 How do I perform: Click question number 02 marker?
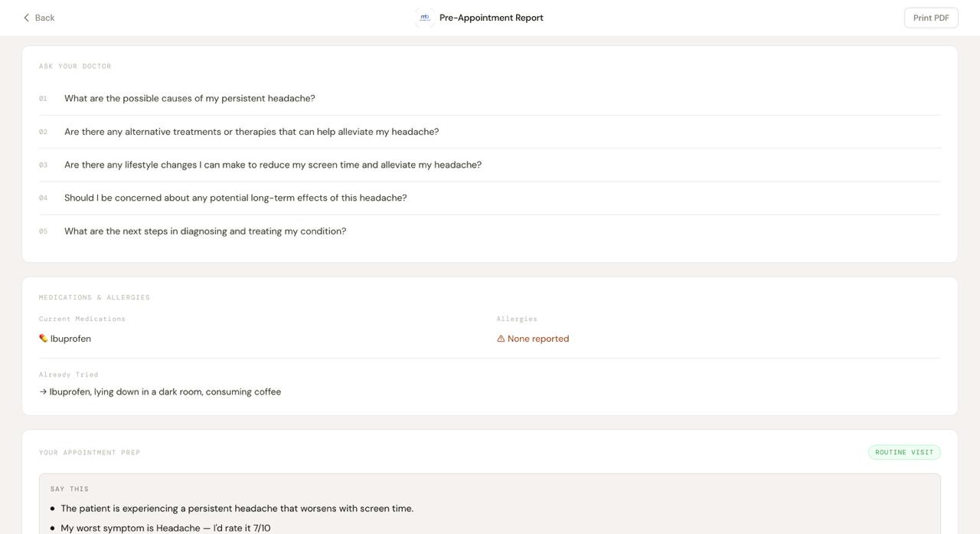click(x=43, y=132)
